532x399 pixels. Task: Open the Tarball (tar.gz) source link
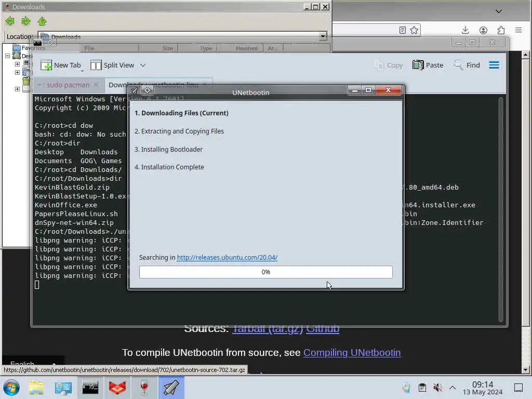[x=268, y=329]
